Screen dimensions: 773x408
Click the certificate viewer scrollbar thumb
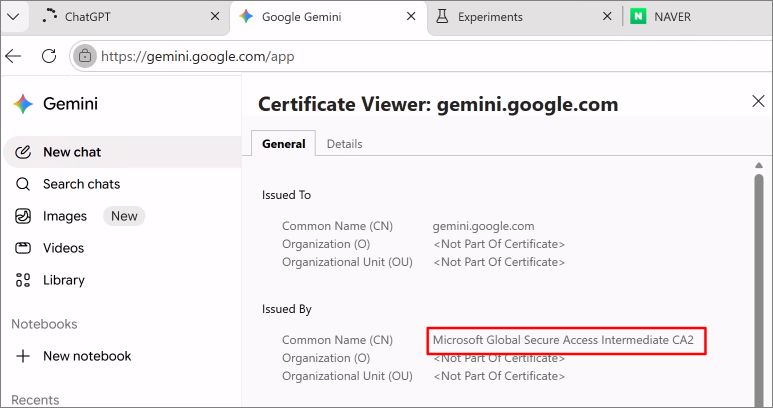coord(759,291)
